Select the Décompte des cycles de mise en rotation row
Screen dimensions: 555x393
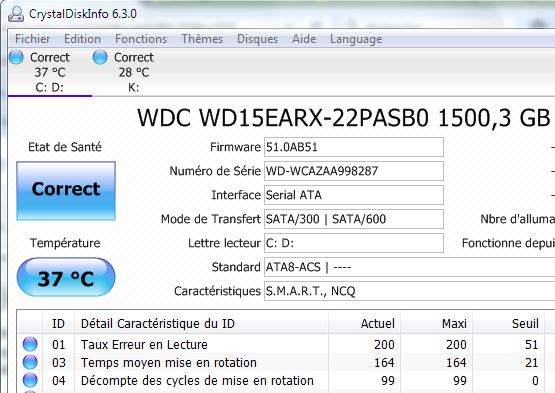[x=286, y=381]
